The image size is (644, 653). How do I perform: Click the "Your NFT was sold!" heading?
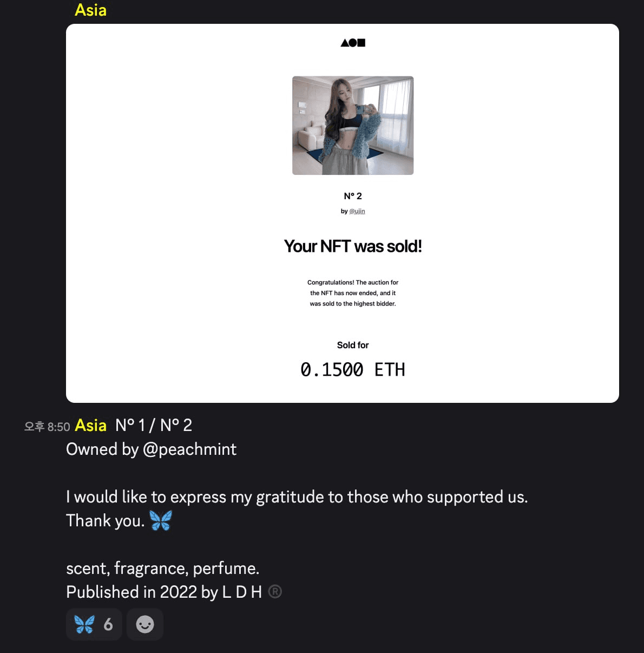tap(353, 246)
